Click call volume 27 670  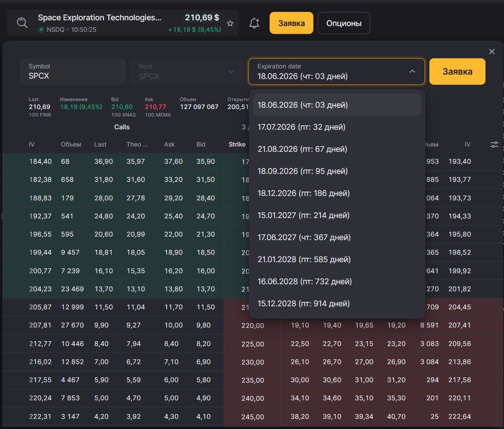pos(72,325)
